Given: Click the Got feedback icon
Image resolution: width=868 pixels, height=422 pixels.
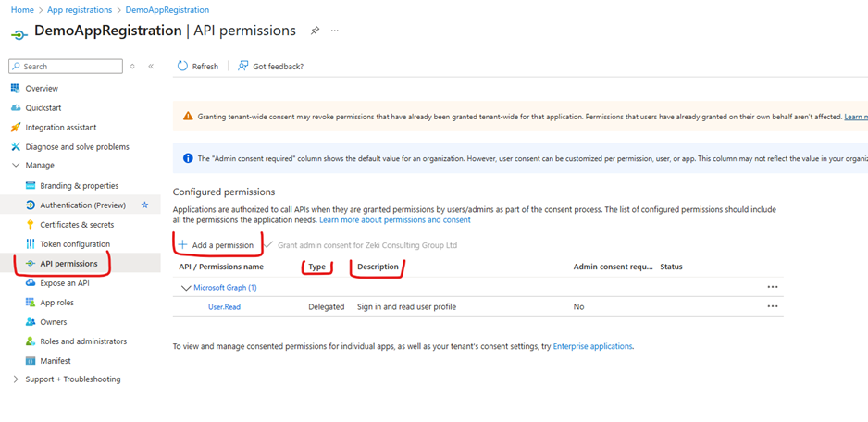Looking at the screenshot, I should click(242, 66).
